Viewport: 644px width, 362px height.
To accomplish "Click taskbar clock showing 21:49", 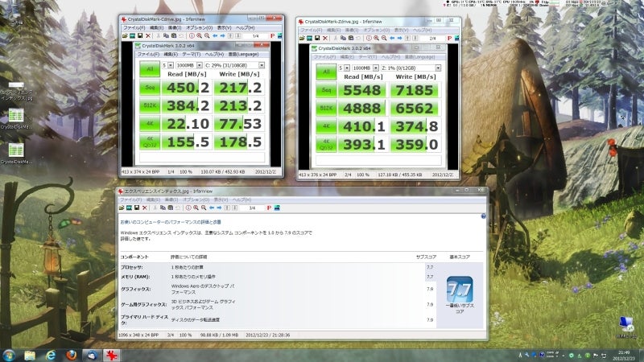I will 624,356.
